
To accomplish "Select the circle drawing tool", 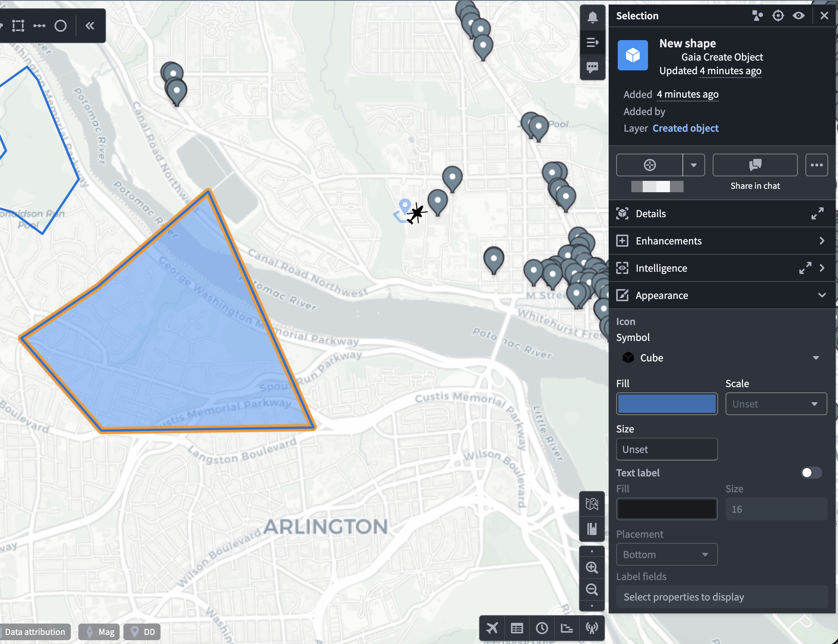I will (61, 26).
